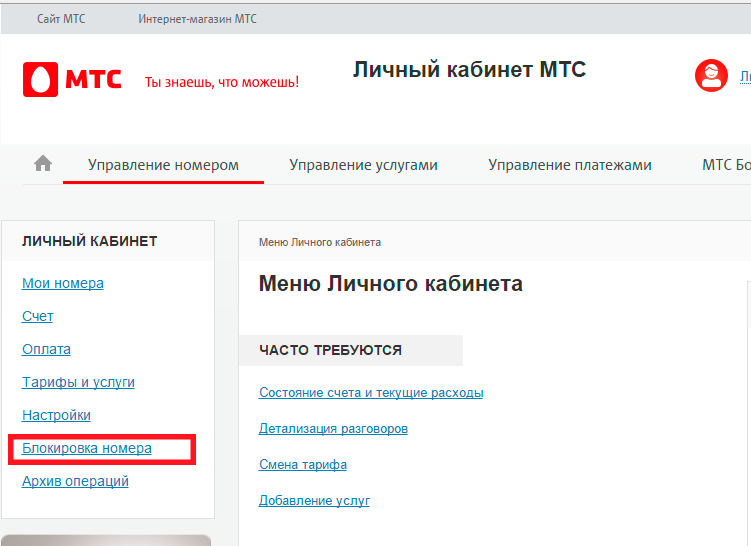Viewport: 751px width, 546px height.
Task: Open the Управление услугами tab
Action: (363, 165)
